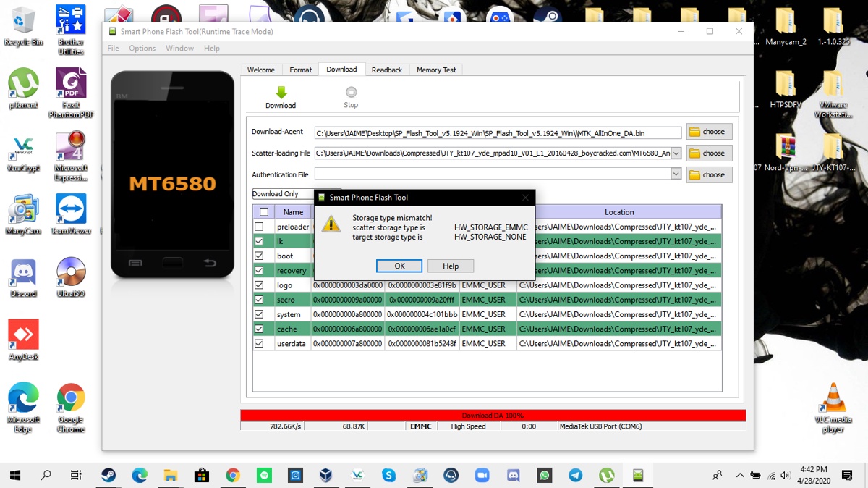Click OK in the storage mismatch dialog
Screen dimensions: 868x488
[399, 266]
